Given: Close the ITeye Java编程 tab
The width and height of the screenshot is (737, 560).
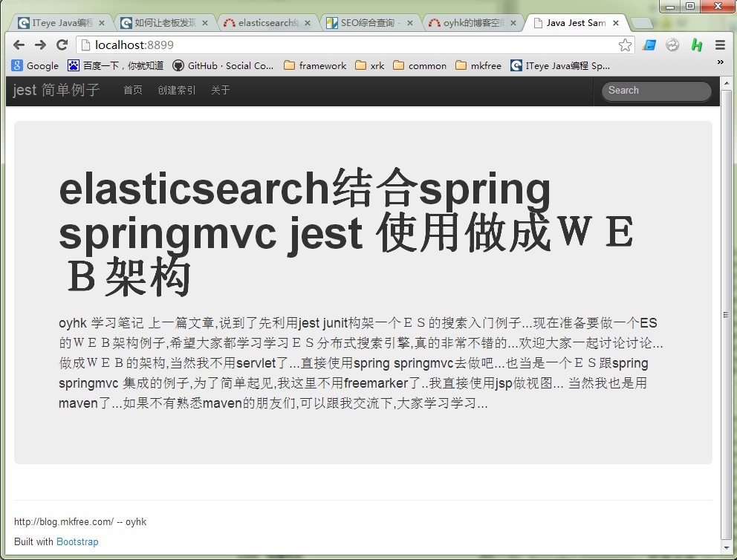Looking at the screenshot, I should (x=102, y=23).
